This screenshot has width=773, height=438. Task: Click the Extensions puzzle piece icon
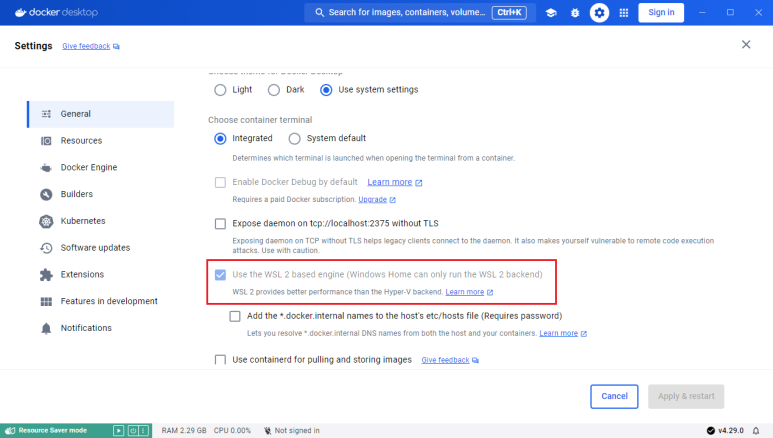(x=46, y=275)
